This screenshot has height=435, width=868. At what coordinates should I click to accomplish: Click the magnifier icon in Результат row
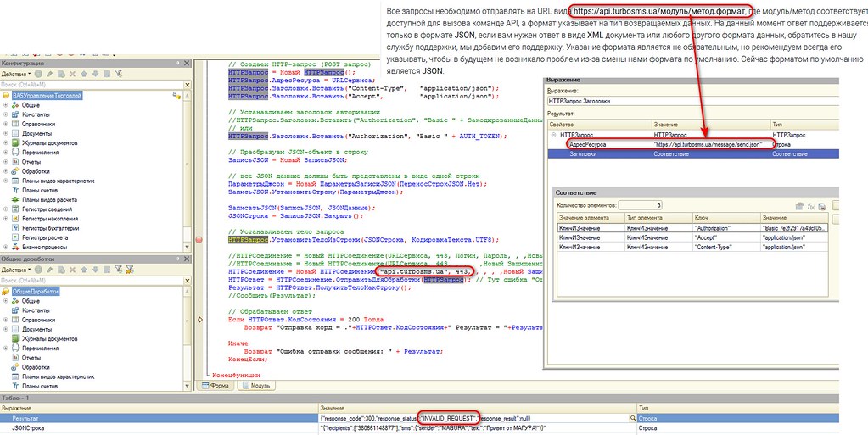(x=631, y=418)
